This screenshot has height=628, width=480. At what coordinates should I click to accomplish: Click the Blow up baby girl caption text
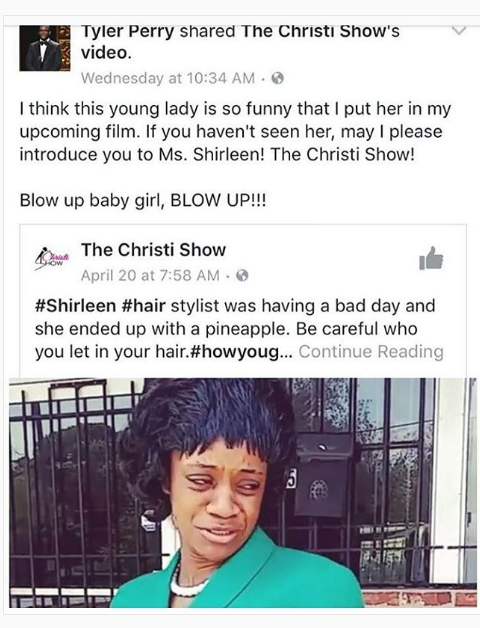pos(143,200)
